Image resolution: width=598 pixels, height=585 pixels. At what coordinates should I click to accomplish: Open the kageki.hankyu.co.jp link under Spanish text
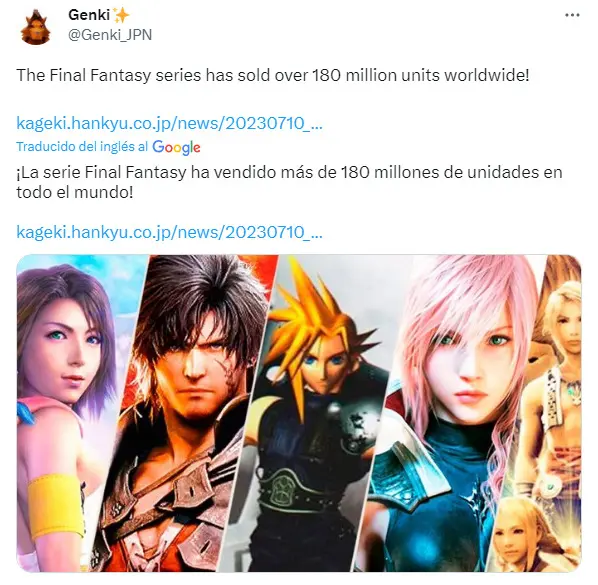point(169,232)
